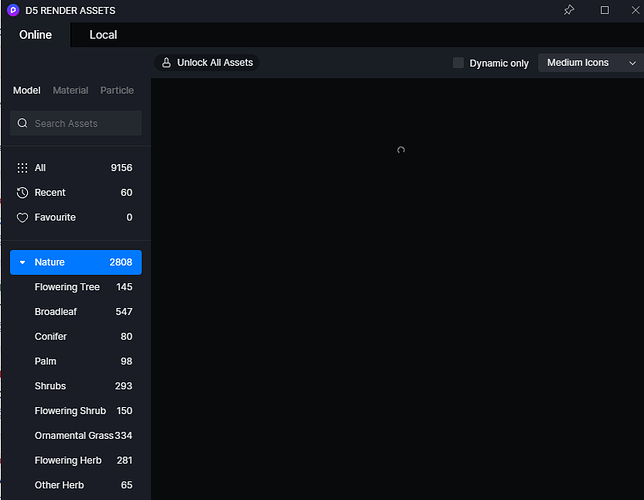
Task: Select the Conifer subcategory
Action: coord(76,336)
